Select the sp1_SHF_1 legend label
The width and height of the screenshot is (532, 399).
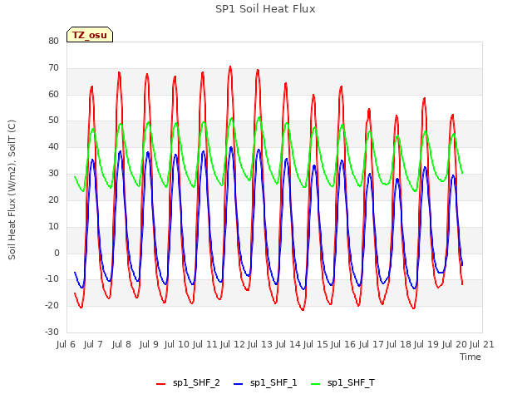273,383
